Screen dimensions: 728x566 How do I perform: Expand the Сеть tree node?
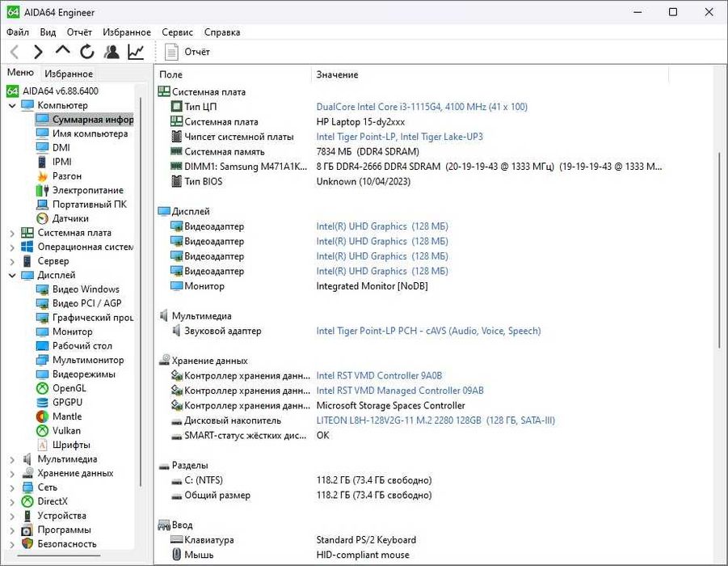pyautogui.click(x=12, y=488)
